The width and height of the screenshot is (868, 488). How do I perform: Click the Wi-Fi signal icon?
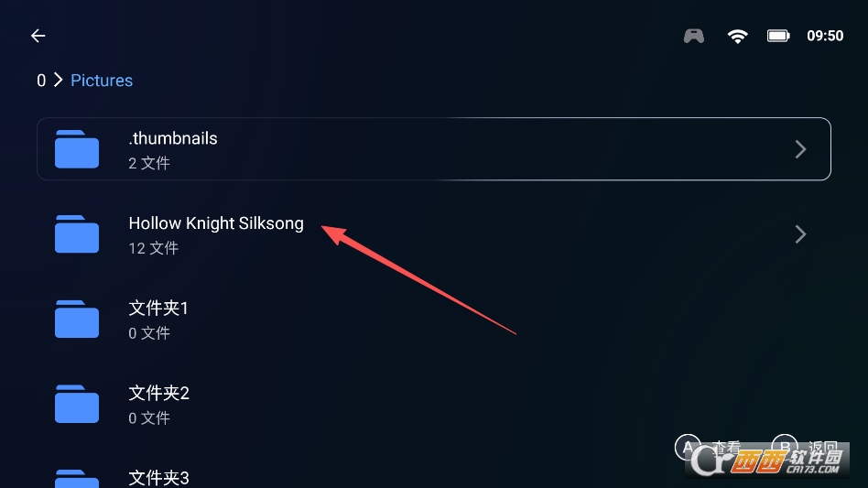pyautogui.click(x=737, y=36)
